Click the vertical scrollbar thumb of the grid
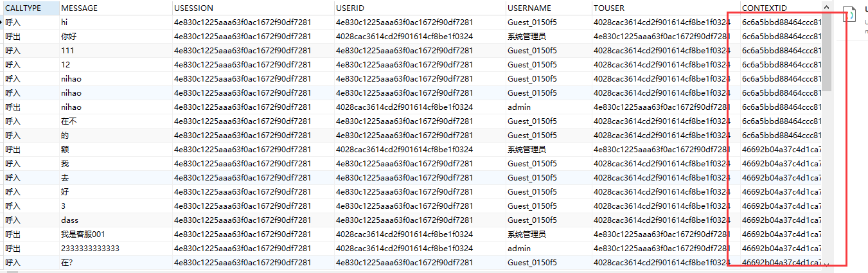 pyautogui.click(x=827, y=53)
